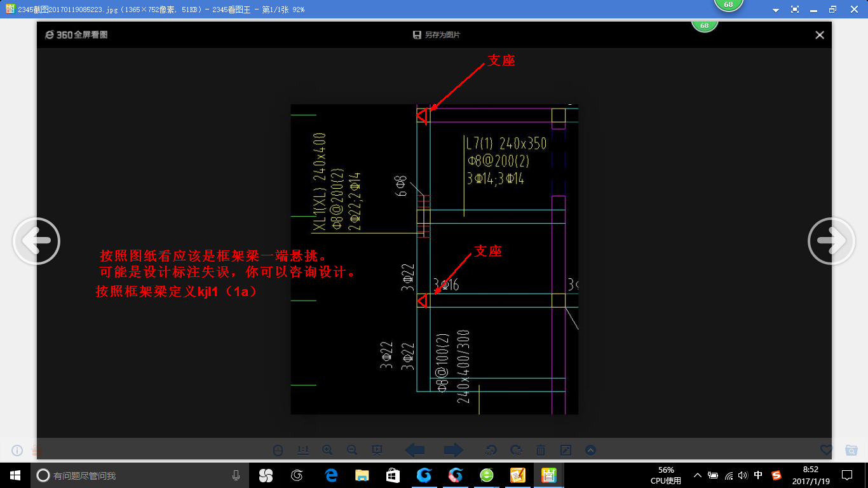This screenshot has height=488, width=868.
Task: Expand more tools with the up chevron
Action: tap(590, 451)
